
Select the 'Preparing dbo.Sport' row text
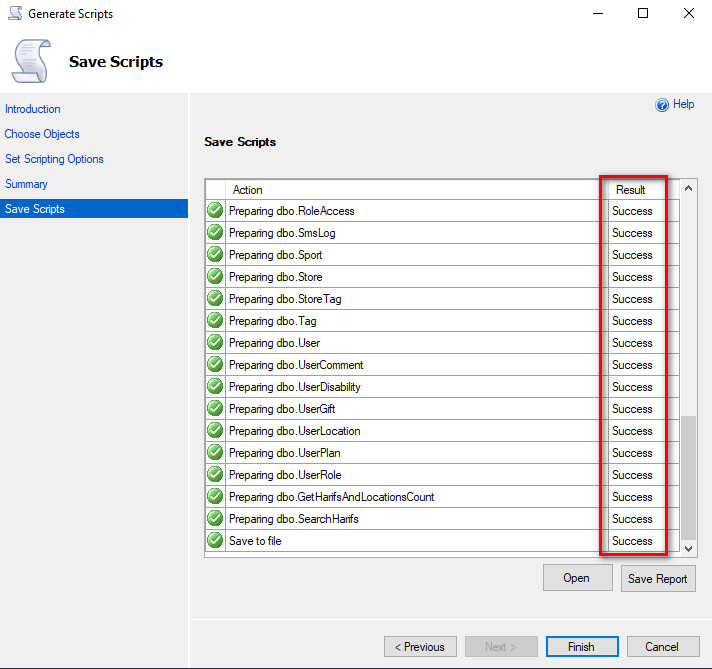pos(276,255)
